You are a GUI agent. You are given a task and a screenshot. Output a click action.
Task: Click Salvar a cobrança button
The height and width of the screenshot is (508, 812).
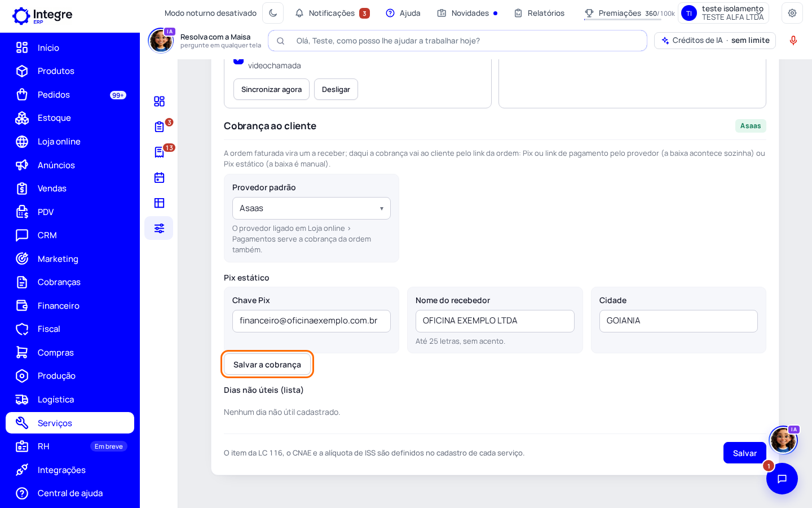[x=267, y=365]
